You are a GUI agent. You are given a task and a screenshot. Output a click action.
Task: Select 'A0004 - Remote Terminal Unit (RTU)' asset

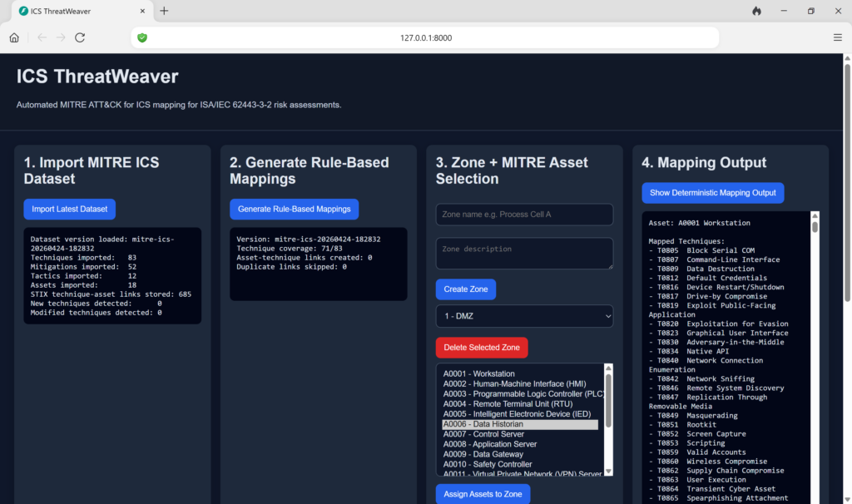point(520,404)
